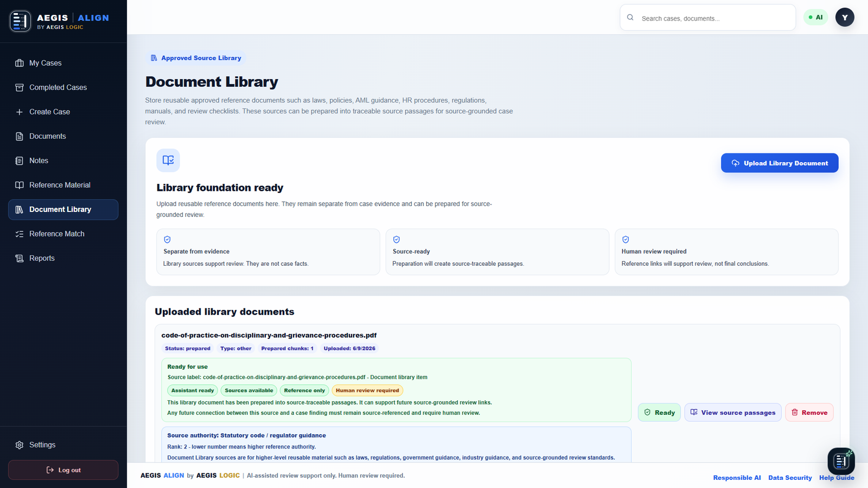Click the AI status badge
This screenshot has width=868, height=488.
coord(815,17)
